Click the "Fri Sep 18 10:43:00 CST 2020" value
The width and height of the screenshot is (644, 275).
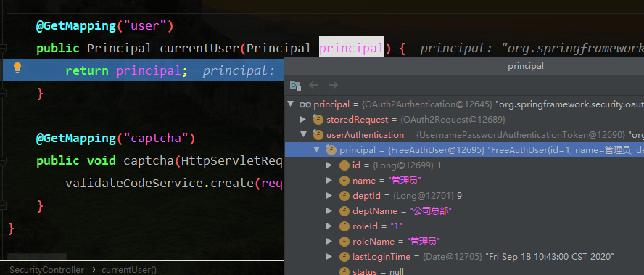tap(550, 257)
